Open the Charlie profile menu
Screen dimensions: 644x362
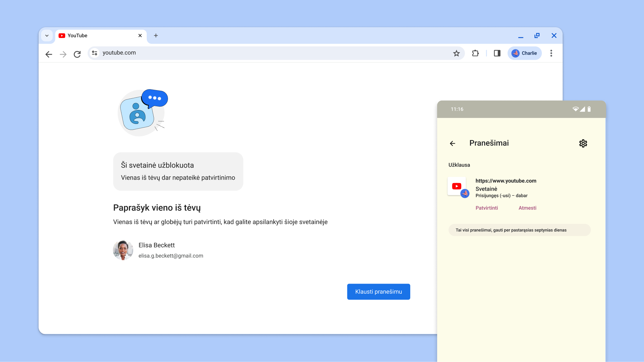coord(524,53)
